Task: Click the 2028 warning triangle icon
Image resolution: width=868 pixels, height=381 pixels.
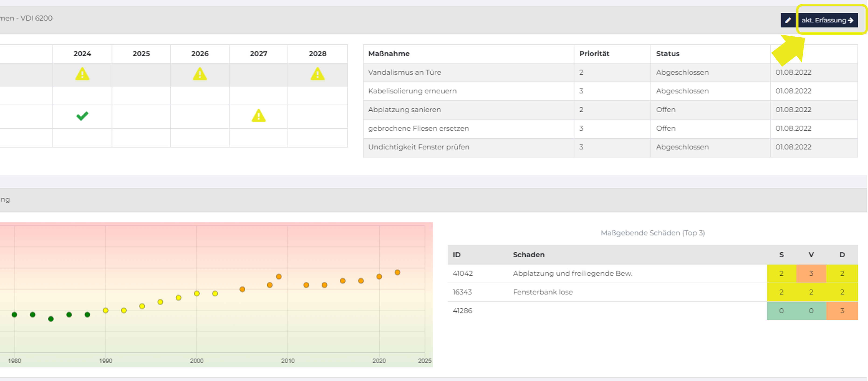Action: (x=317, y=74)
